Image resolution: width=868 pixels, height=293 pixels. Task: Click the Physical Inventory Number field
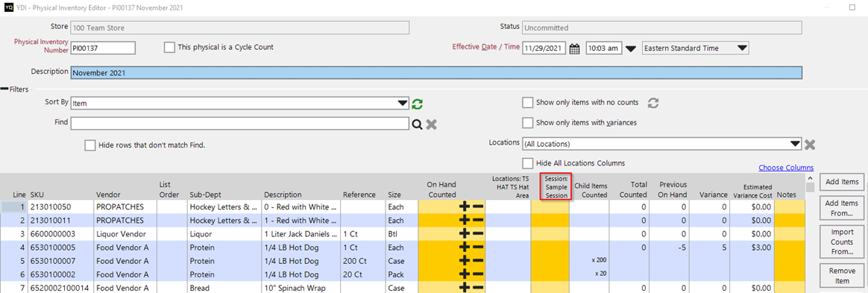click(103, 48)
